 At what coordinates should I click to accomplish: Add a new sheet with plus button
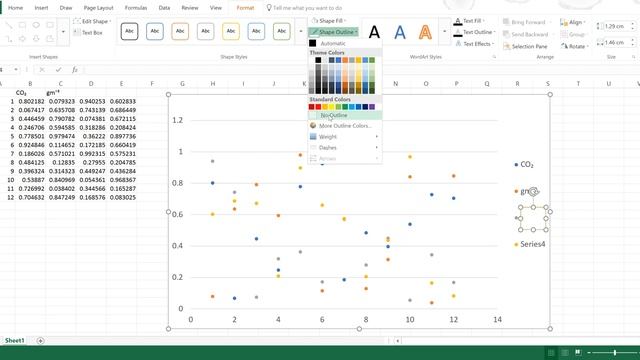pos(40,341)
